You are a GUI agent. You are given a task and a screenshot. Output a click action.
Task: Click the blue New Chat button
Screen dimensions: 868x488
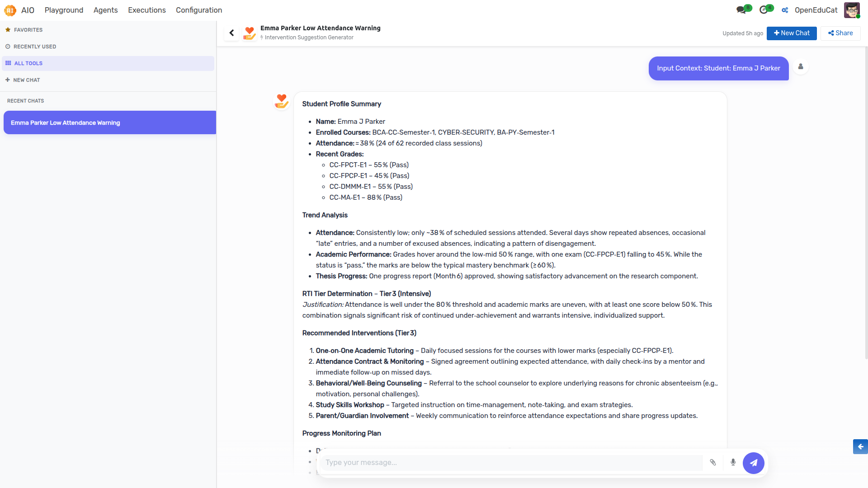pyautogui.click(x=792, y=33)
